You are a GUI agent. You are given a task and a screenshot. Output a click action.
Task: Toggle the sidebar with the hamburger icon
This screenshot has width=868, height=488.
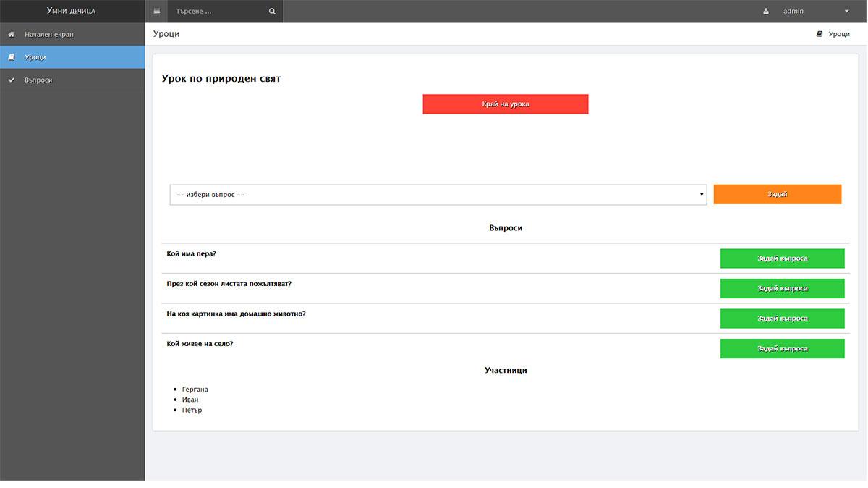pos(156,12)
